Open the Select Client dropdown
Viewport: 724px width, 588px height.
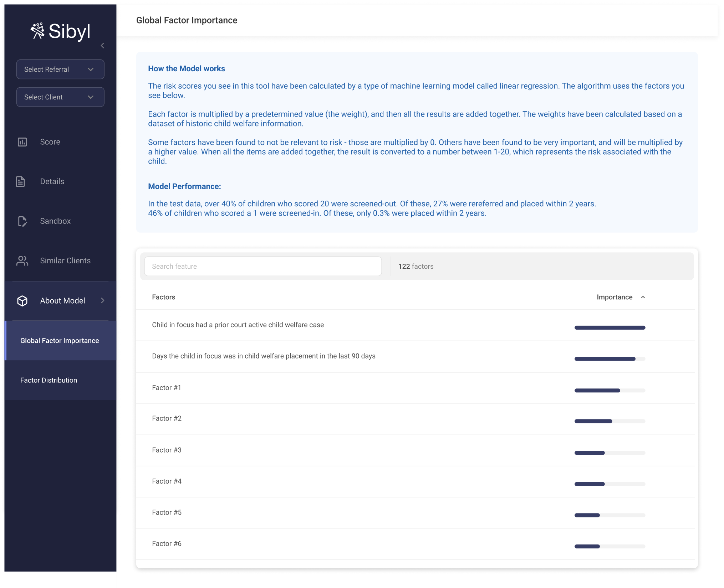(x=60, y=97)
